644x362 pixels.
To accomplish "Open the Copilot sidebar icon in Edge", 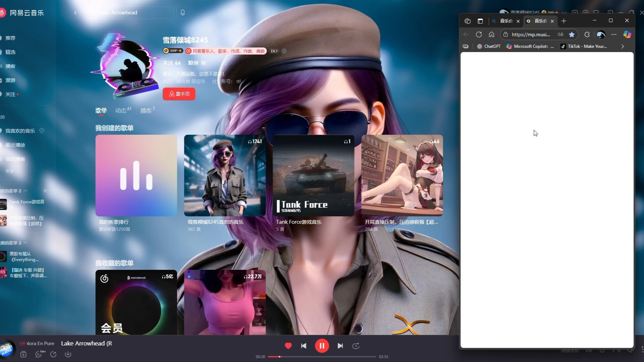I will [x=627, y=34].
